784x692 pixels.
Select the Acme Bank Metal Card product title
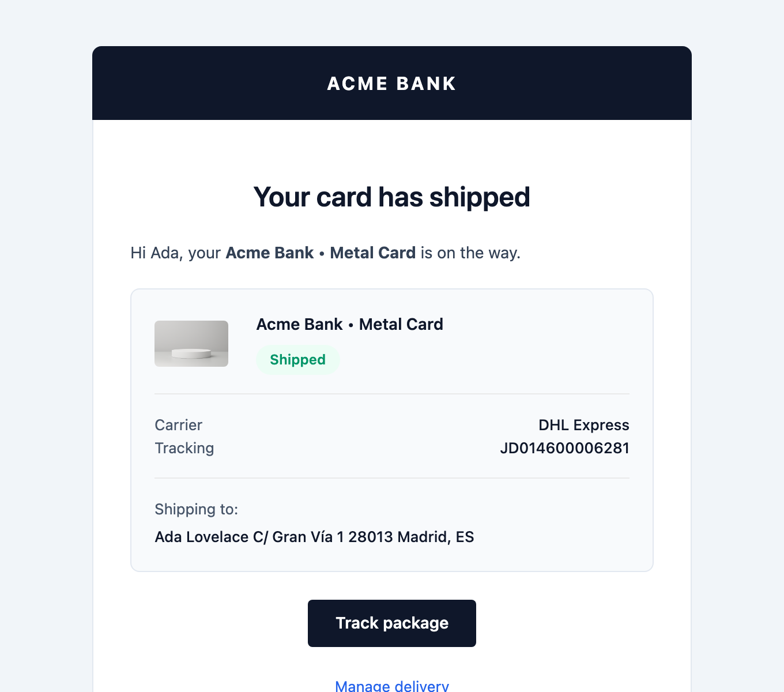click(349, 324)
